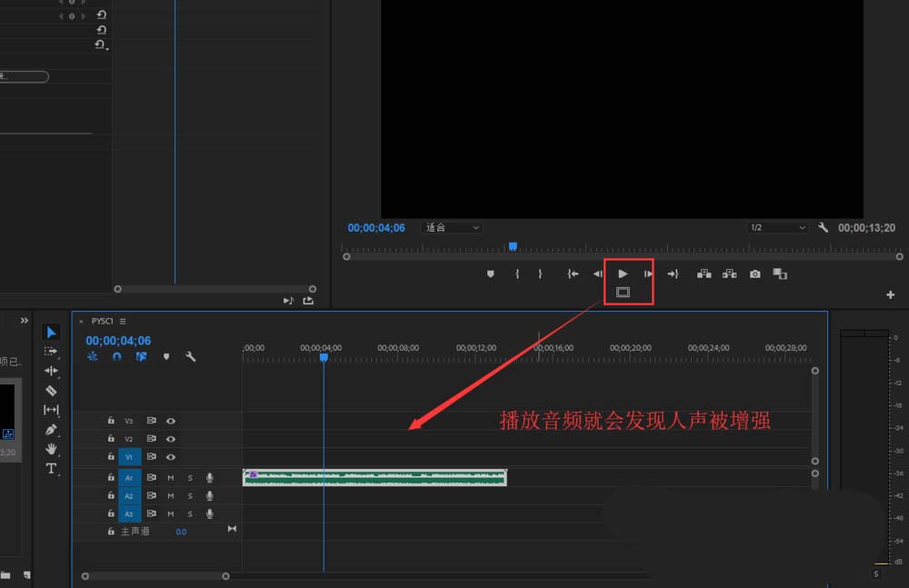Target the A3 audio track
The image size is (909, 588).
129,513
